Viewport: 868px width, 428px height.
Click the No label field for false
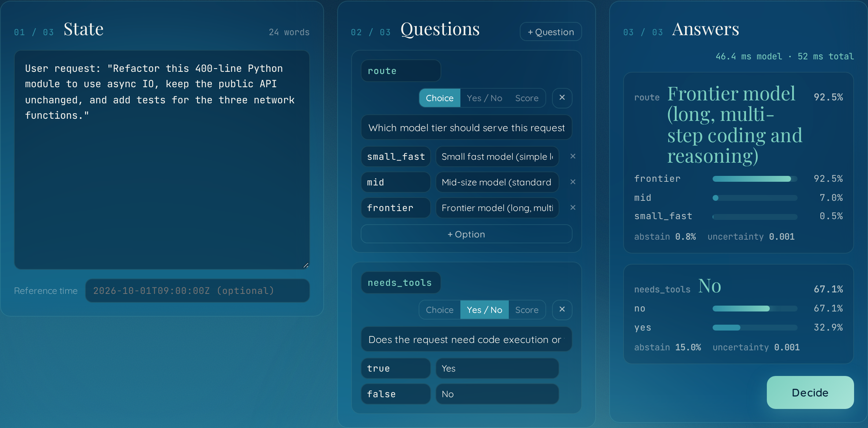(497, 394)
